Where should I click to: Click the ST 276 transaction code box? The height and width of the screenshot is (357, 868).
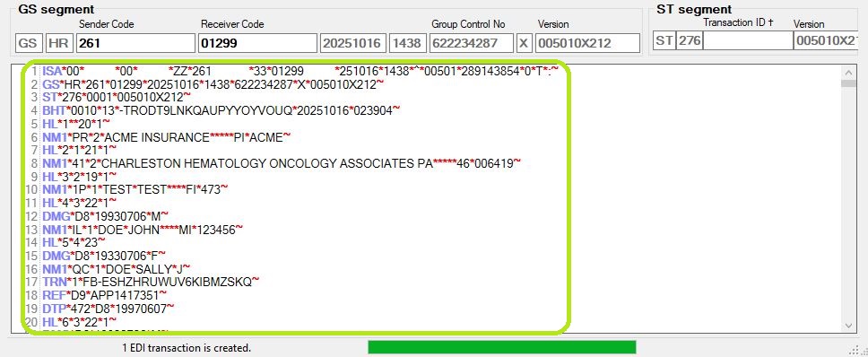click(x=690, y=40)
